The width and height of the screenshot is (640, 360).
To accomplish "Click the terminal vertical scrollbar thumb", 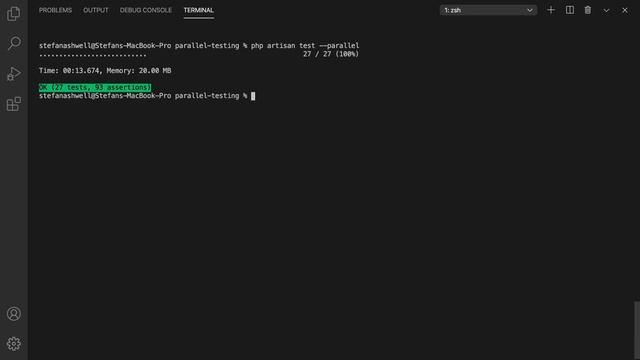I will point(637,331).
